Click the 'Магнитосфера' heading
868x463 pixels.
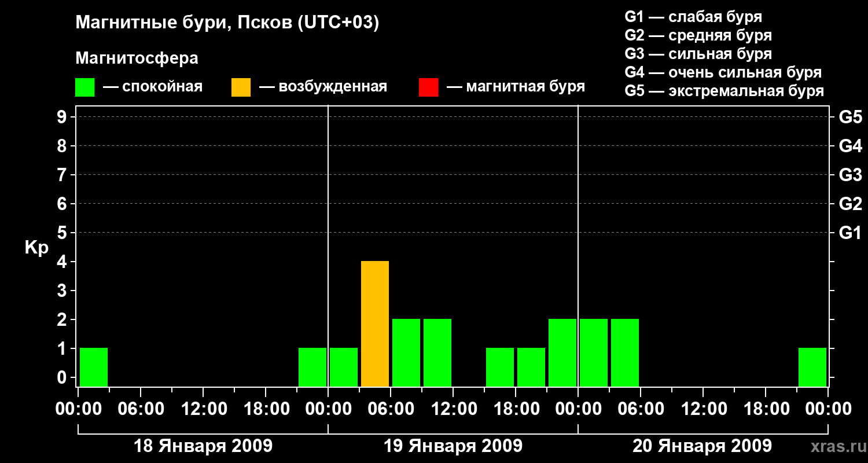tap(137, 58)
